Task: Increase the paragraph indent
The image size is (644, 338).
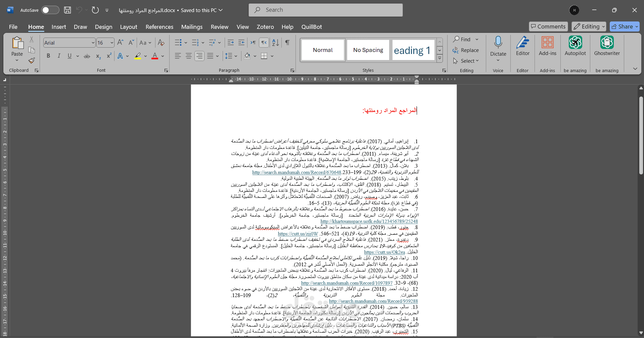Action: pyautogui.click(x=241, y=43)
